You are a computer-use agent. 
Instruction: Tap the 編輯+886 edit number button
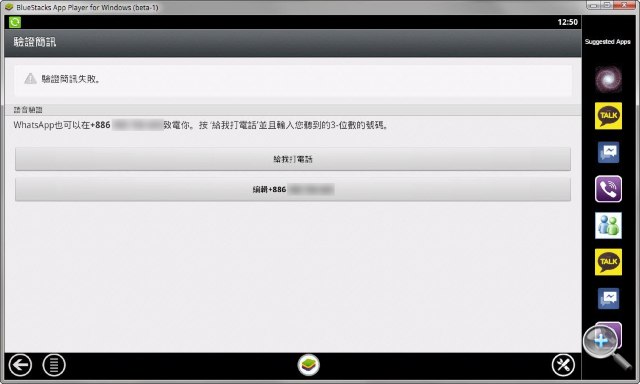293,189
